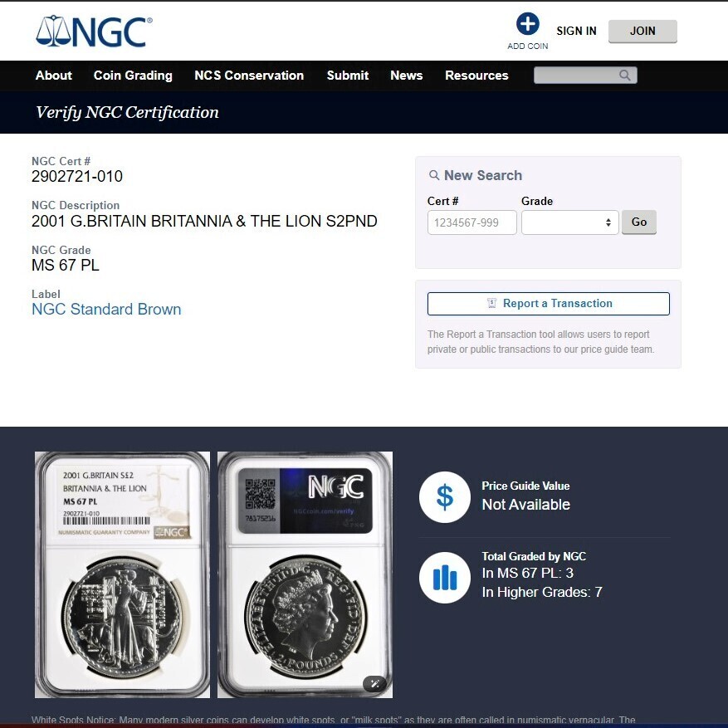Click the search magnifier icon in nav bar
Viewport: 728px width, 728px height.
(x=624, y=76)
